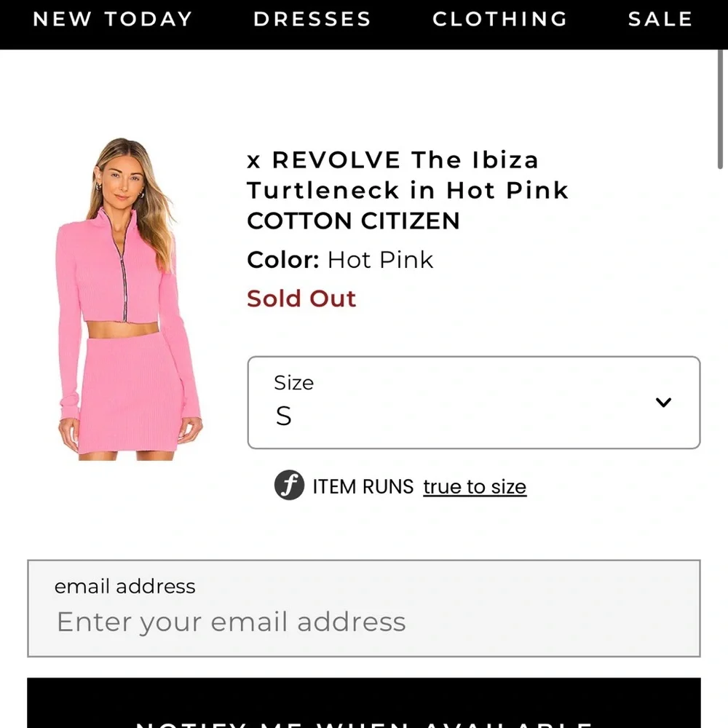Open the CLOTHING navigation tab
Image resolution: width=728 pixels, height=728 pixels.
click(x=499, y=20)
